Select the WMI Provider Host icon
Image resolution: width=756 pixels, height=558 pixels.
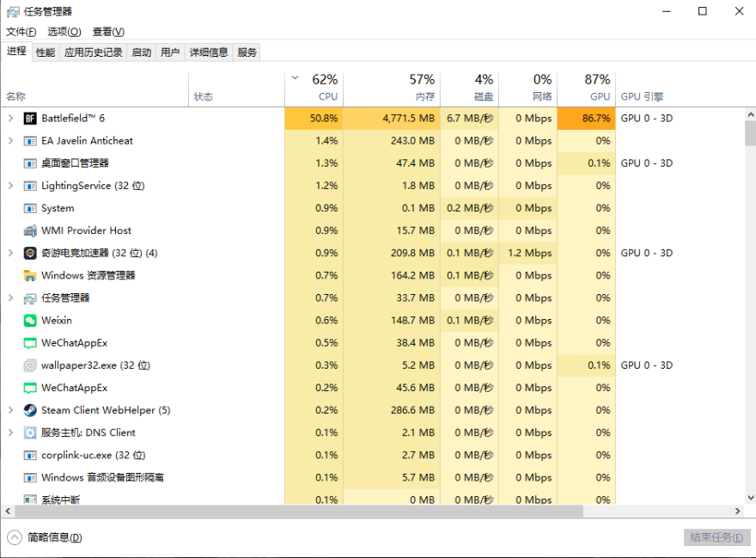pos(30,230)
